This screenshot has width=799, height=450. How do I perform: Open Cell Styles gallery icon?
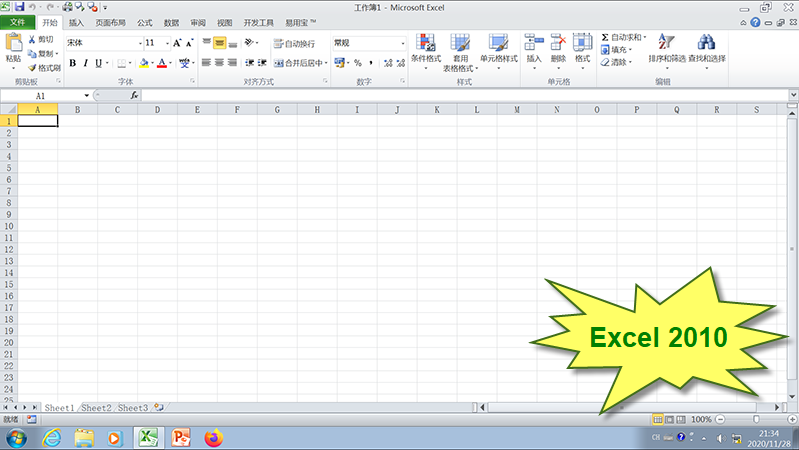[498, 43]
